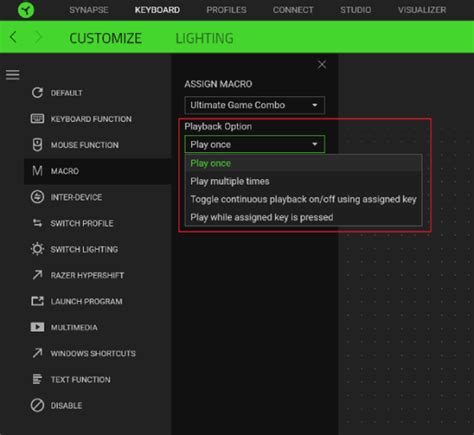The height and width of the screenshot is (435, 474).
Task: Open the hamburger menu icon
Action: click(13, 75)
